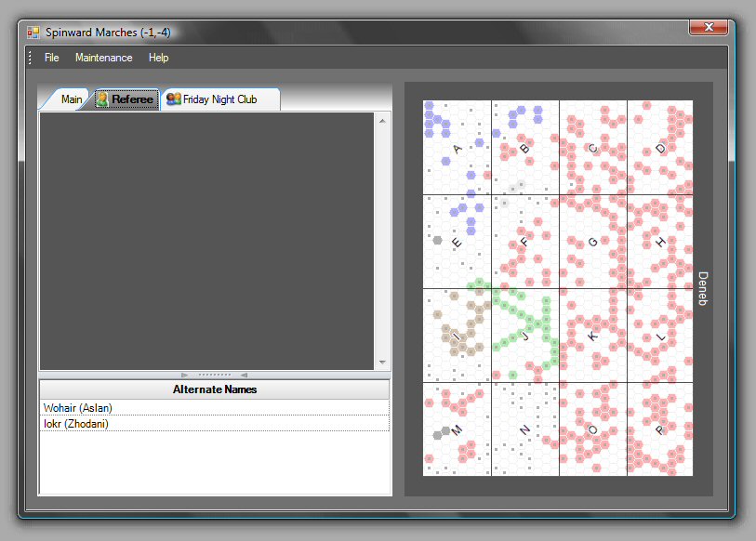
Task: Select subsector J with green hexes
Action: pos(524,336)
